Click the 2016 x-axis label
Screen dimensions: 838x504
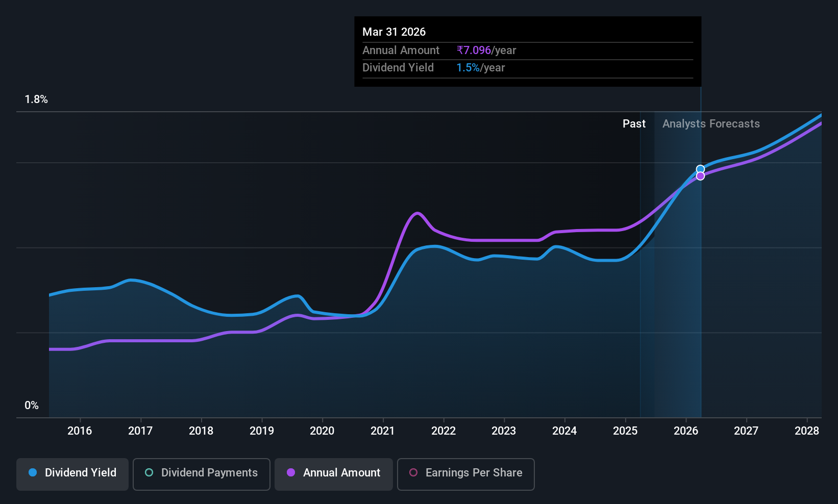click(80, 431)
